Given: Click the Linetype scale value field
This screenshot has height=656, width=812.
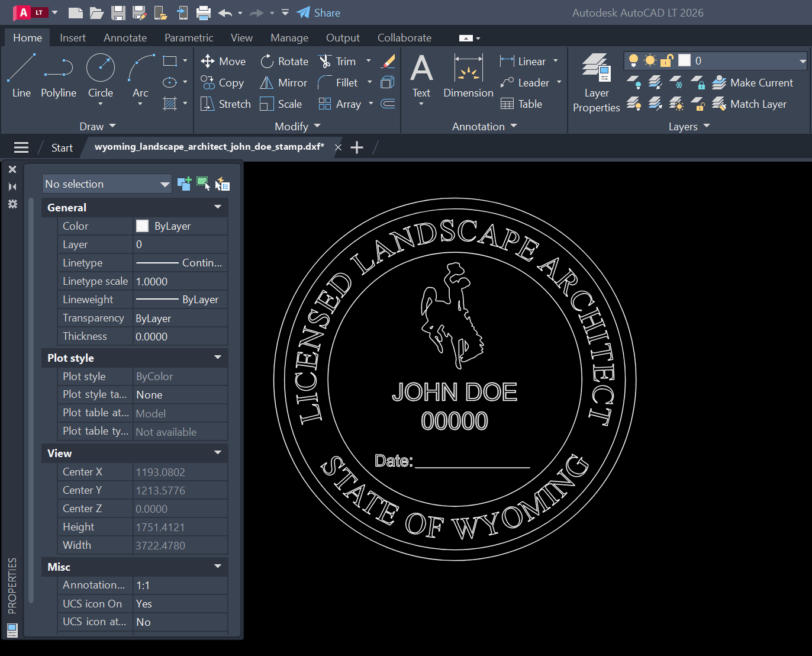Looking at the screenshot, I should coord(181,281).
